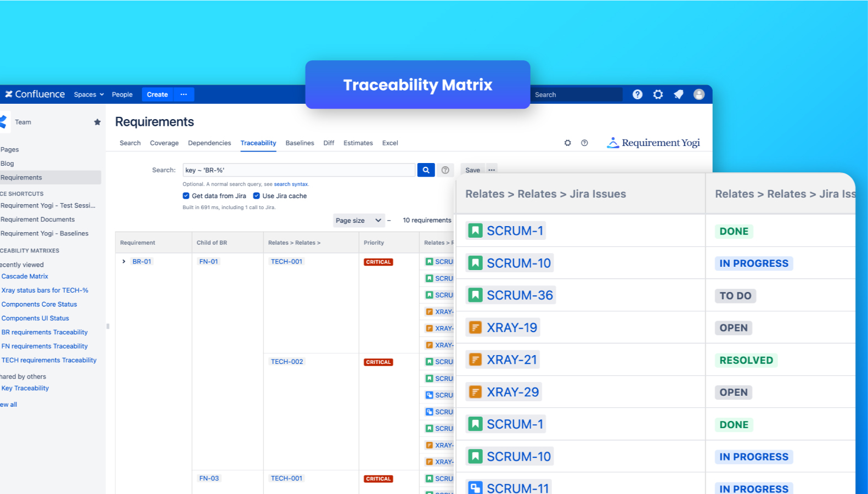
Task: Open the Page size dropdown
Action: click(x=359, y=221)
